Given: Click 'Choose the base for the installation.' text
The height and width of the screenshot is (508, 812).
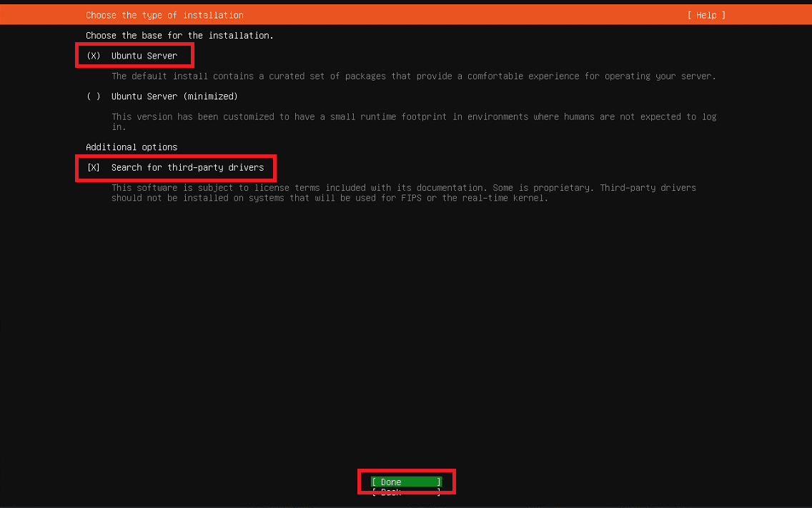Looking at the screenshot, I should [x=179, y=36].
